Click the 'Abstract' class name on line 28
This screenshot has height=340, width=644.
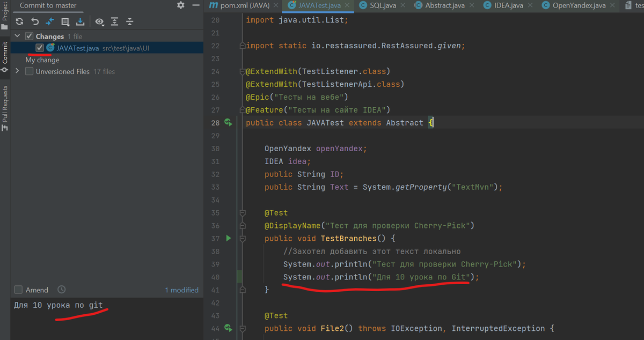click(405, 123)
